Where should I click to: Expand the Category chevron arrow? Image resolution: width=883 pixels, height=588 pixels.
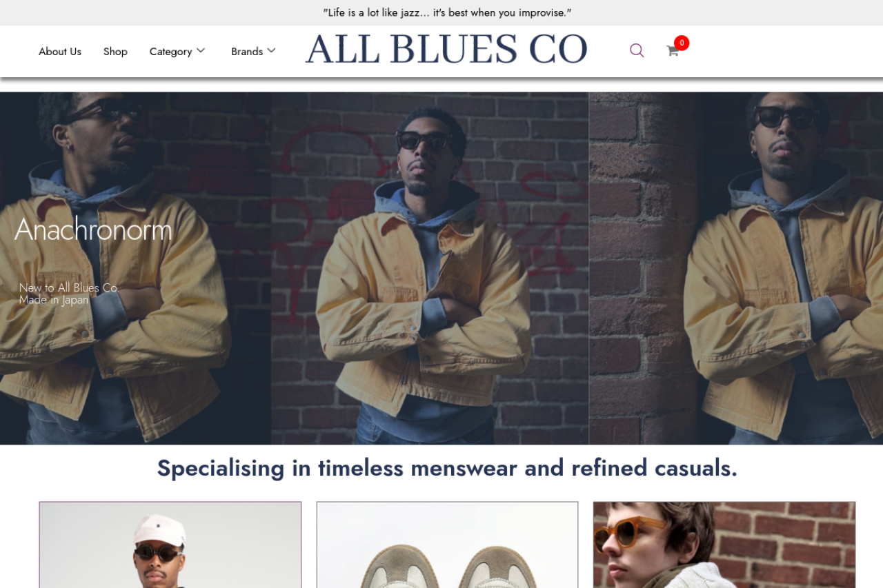[x=201, y=50]
